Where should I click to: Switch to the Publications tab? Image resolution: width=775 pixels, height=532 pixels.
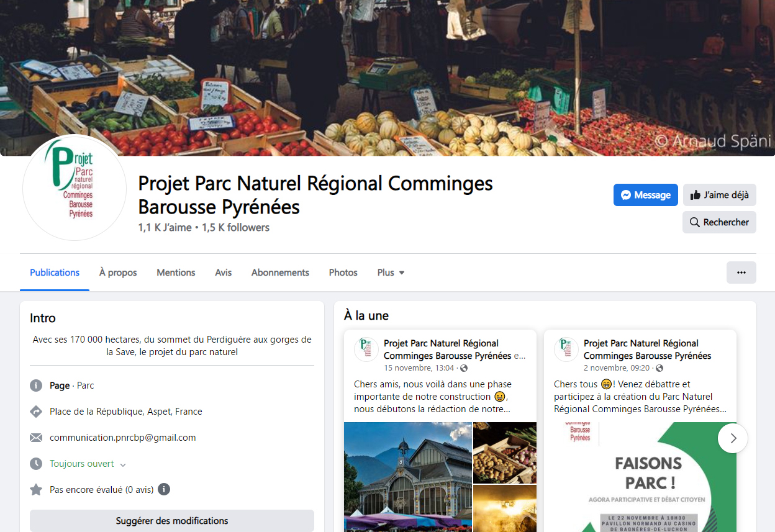(x=55, y=273)
